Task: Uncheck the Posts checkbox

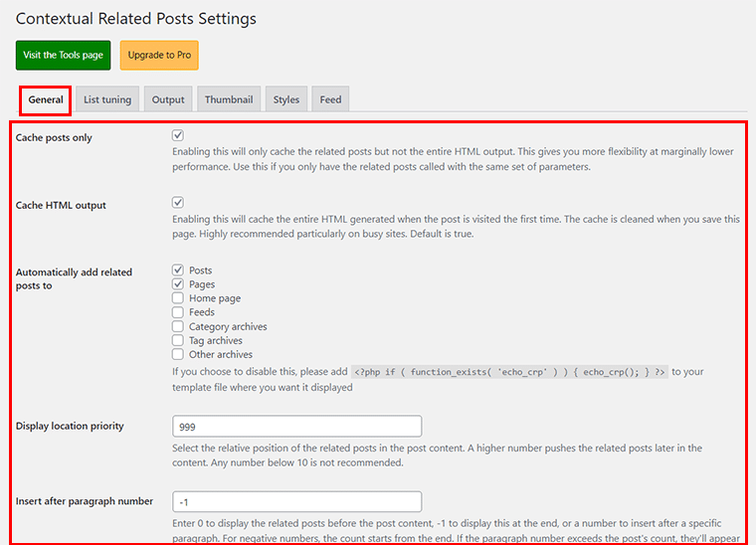Action: click(x=178, y=270)
